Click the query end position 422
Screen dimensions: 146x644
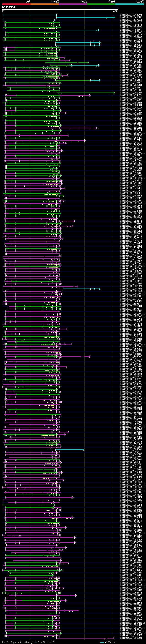click(x=115, y=11)
